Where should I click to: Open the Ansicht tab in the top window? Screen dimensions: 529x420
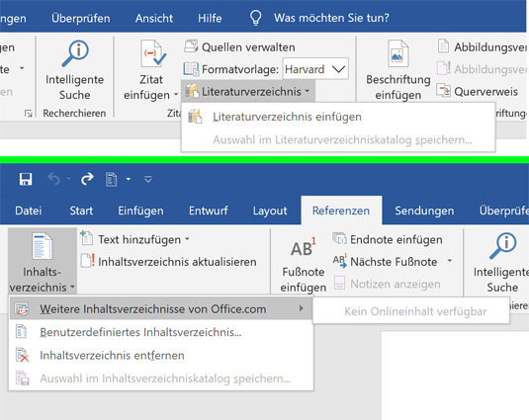tap(154, 18)
